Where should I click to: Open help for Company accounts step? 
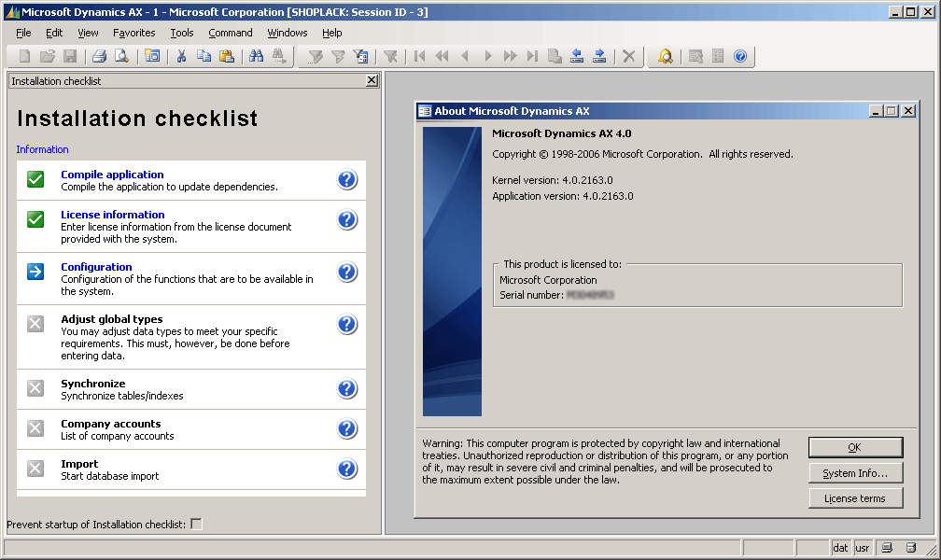(x=347, y=428)
